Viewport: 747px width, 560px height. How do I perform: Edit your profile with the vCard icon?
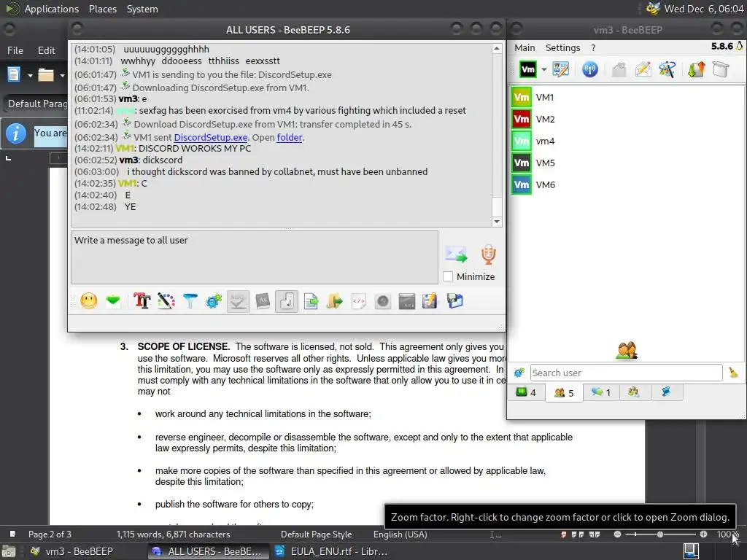[561, 69]
